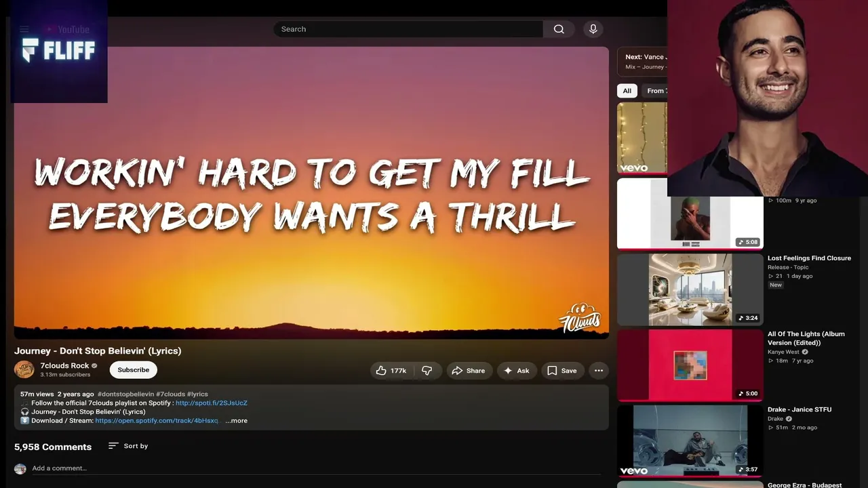Click the Drake - Janice STFU title
This screenshot has width=868, height=488.
pos(800,409)
